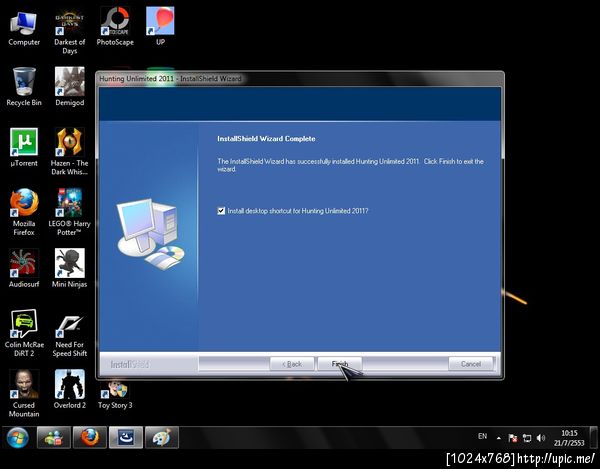Show hidden tray icons arrow
The height and width of the screenshot is (469, 600).
(x=499, y=438)
